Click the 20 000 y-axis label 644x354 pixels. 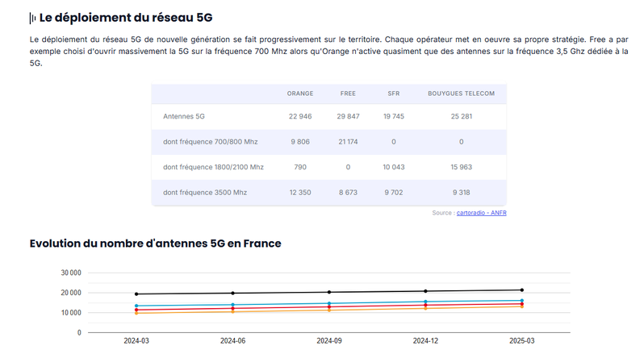point(71,293)
